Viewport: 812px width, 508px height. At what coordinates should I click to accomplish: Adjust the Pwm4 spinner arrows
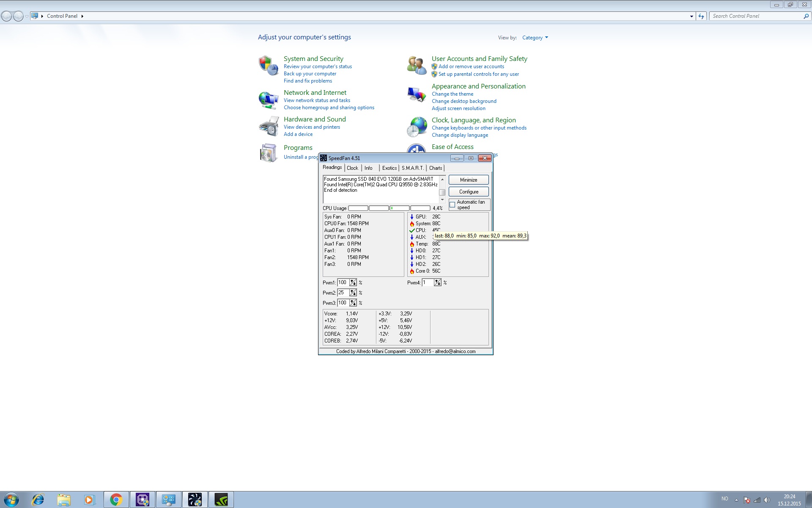438,282
